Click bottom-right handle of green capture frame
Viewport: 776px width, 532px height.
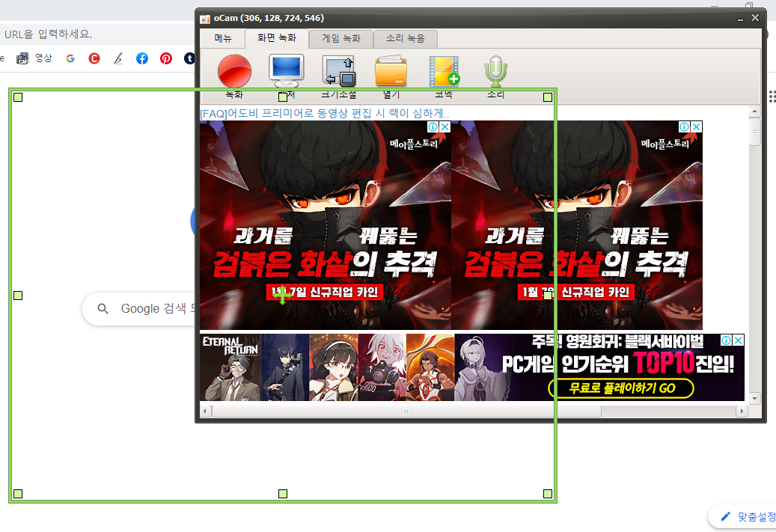[547, 493]
